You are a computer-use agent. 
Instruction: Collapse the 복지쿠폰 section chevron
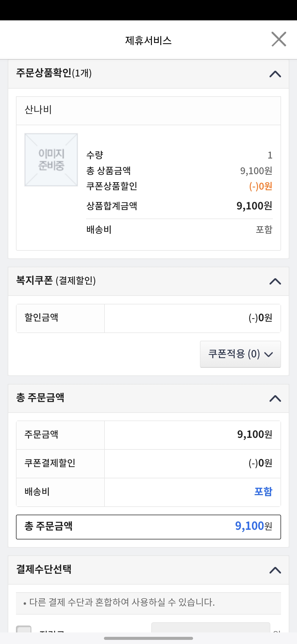coord(275,281)
